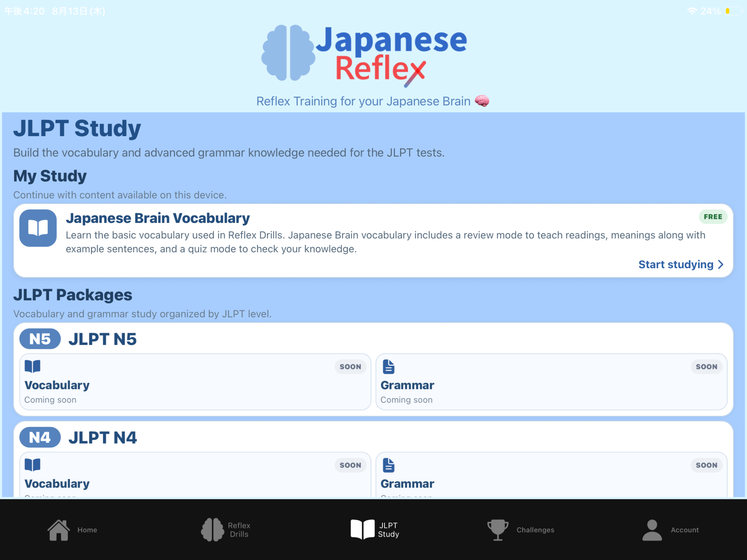Click the 'JLPT N4' heading
Screen dimensions: 747x560
pyautogui.click(x=103, y=437)
